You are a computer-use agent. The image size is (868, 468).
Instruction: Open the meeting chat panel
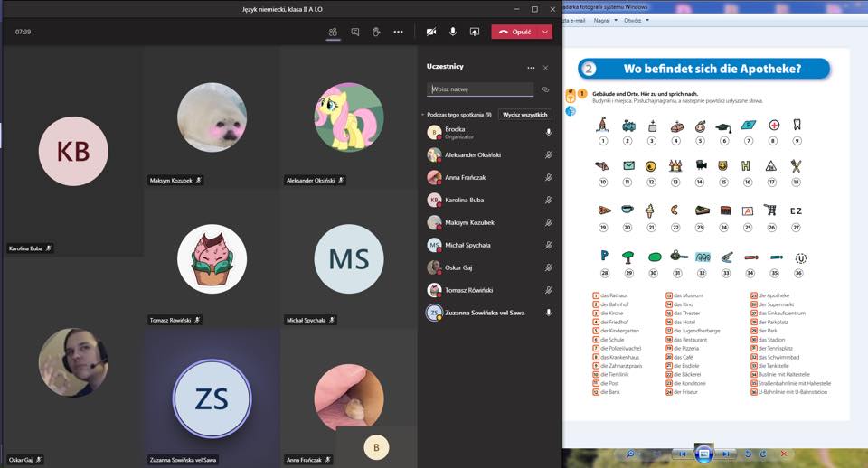click(x=354, y=32)
